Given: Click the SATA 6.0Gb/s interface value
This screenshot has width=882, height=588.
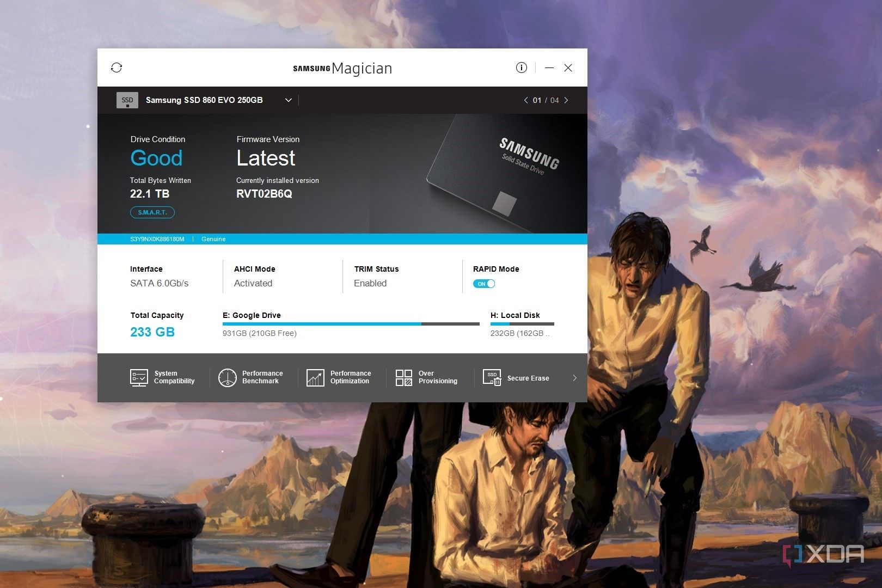Looking at the screenshot, I should coord(159,283).
